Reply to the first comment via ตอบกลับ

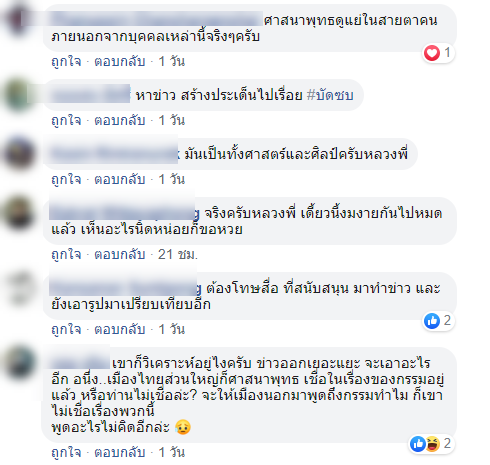[x=120, y=61]
